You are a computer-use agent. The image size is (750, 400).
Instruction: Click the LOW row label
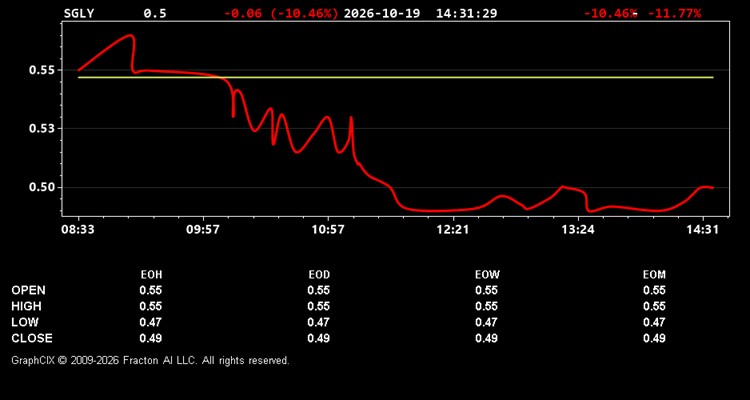point(25,322)
